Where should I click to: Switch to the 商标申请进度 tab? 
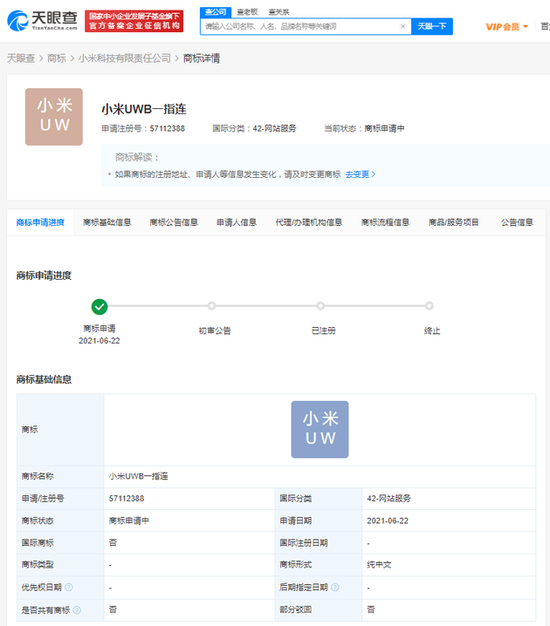pos(40,222)
